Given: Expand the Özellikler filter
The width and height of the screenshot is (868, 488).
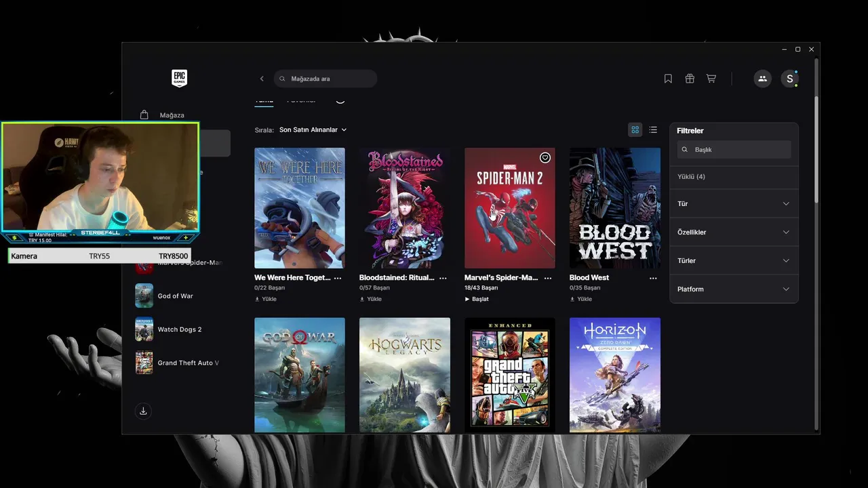Looking at the screenshot, I should 734,232.
